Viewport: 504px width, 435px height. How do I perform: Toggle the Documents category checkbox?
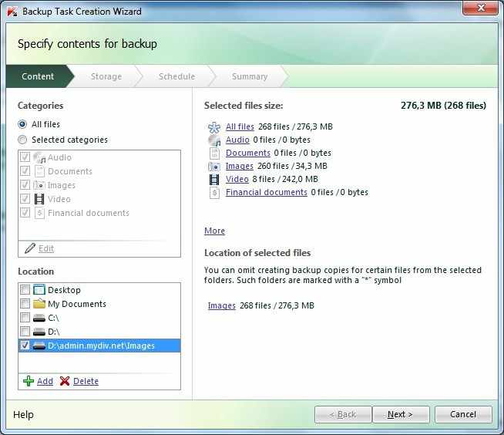pyautogui.click(x=25, y=171)
